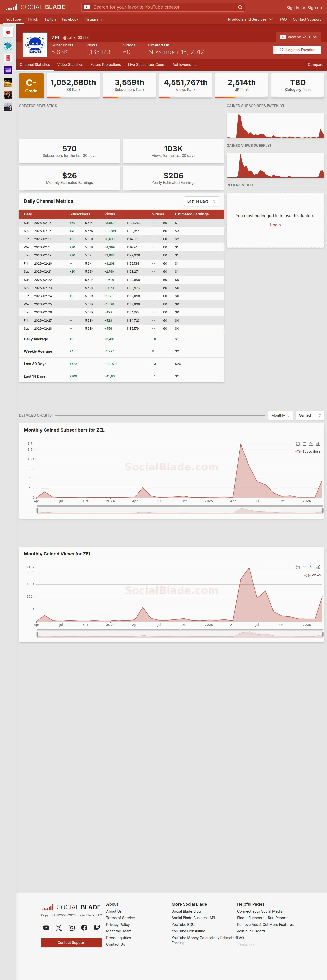Screen dimensions: 327x980
Task: Open Social Blade Blog footer link
Action: pos(186,911)
